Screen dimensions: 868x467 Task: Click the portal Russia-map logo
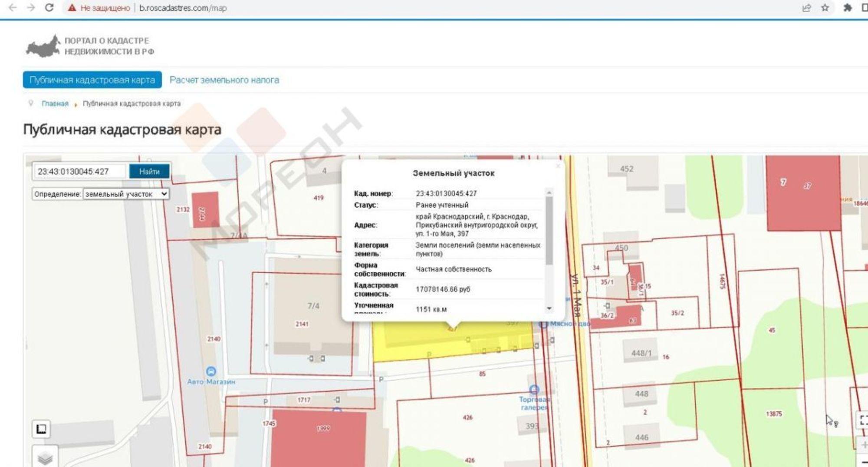pyautogui.click(x=43, y=46)
